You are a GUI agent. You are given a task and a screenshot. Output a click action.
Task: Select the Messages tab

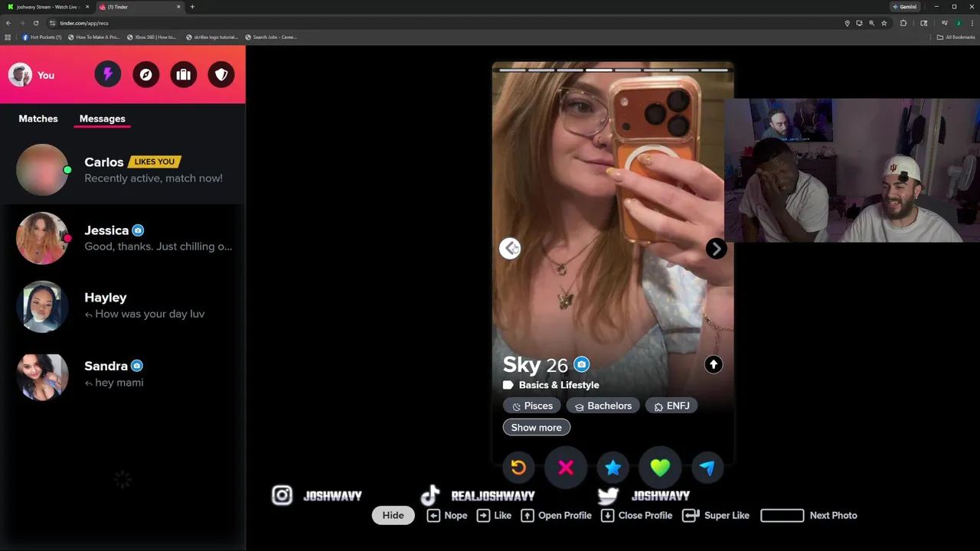pyautogui.click(x=103, y=119)
